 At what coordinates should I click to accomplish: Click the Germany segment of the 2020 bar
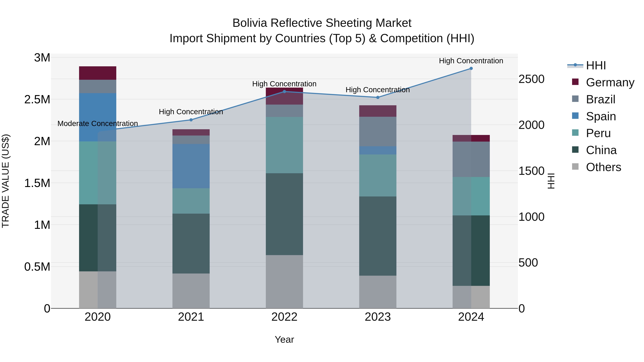(x=98, y=73)
